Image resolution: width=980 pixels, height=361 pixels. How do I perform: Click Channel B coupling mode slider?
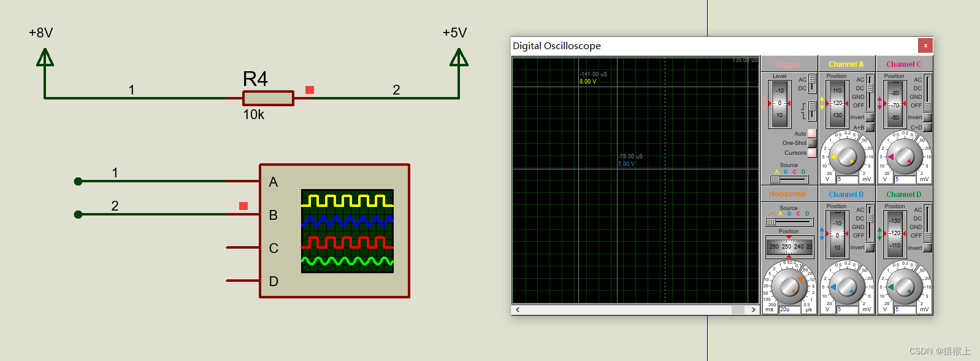pyautogui.click(x=870, y=223)
